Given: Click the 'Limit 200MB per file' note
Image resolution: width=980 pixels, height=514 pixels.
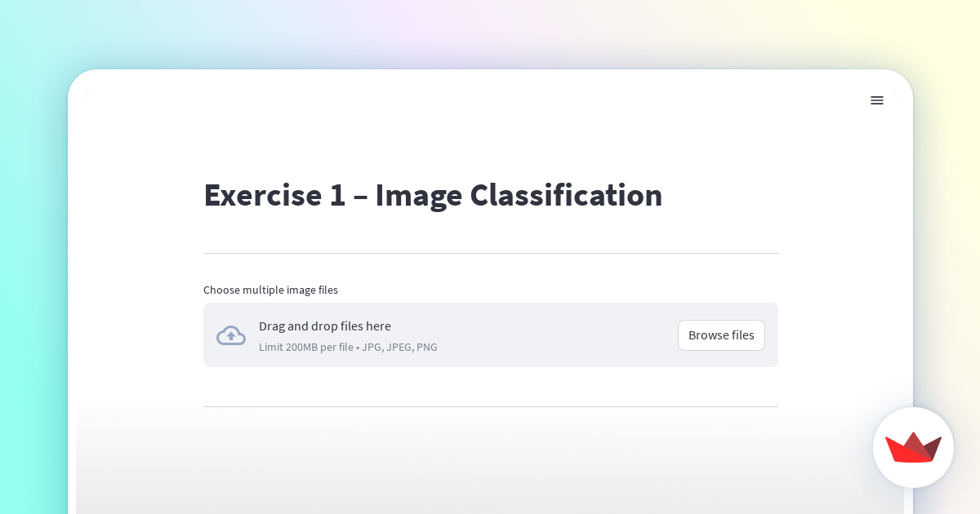Looking at the screenshot, I should coord(305,348).
